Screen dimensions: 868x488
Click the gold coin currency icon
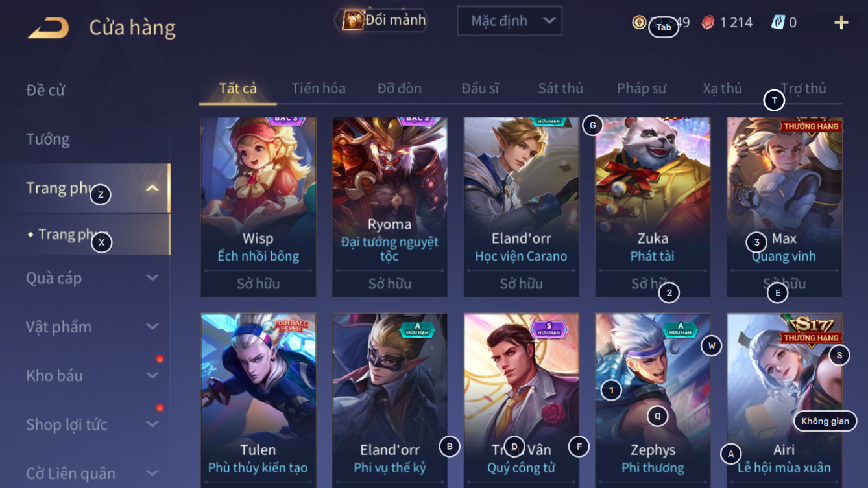[x=639, y=22]
